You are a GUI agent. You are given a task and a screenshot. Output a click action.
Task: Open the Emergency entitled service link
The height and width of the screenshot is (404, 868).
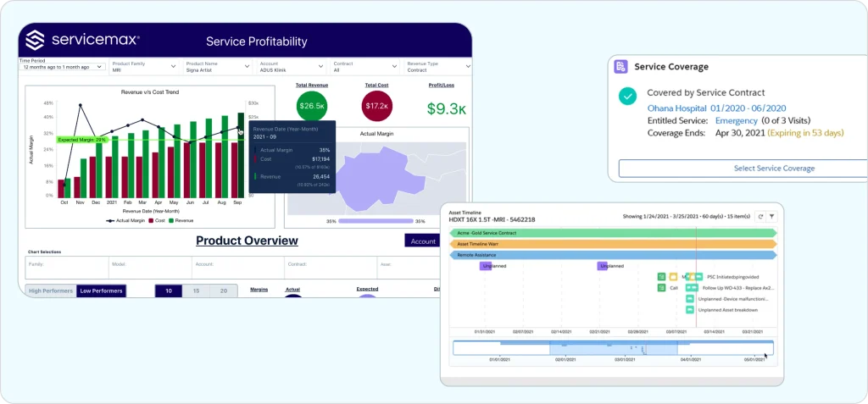tap(737, 120)
